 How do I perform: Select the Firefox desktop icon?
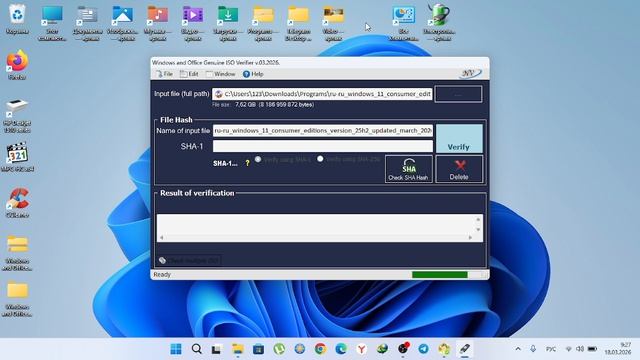17,64
